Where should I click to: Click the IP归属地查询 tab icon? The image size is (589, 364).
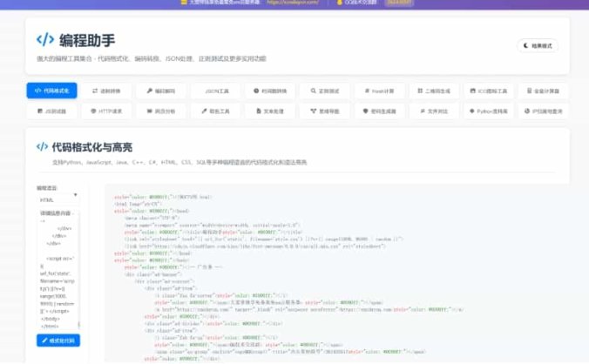click(527, 111)
